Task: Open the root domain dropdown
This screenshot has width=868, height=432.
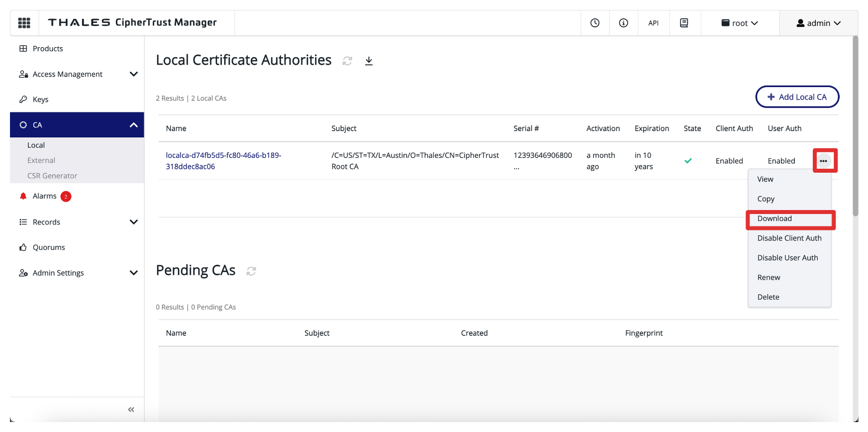Action: 740,23
